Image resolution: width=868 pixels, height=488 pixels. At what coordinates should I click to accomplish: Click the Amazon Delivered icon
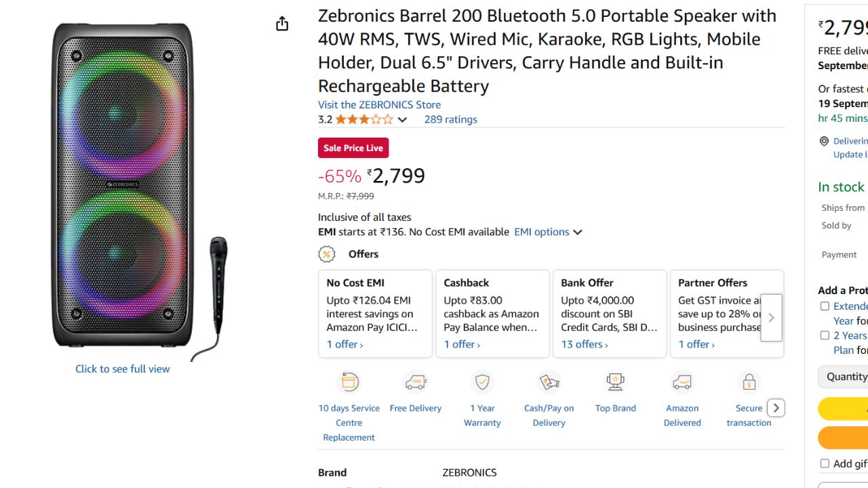pos(682,382)
